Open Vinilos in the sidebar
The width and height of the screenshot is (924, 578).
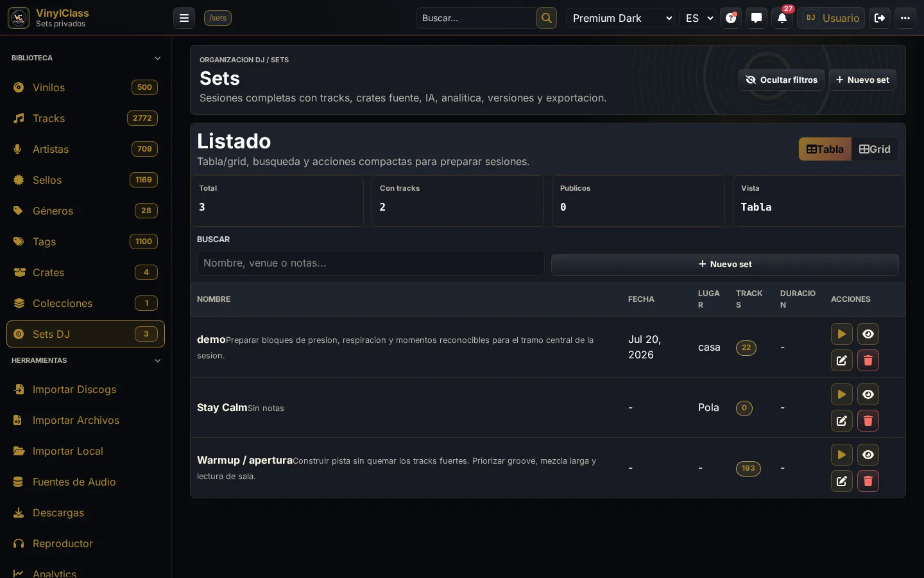tap(85, 87)
